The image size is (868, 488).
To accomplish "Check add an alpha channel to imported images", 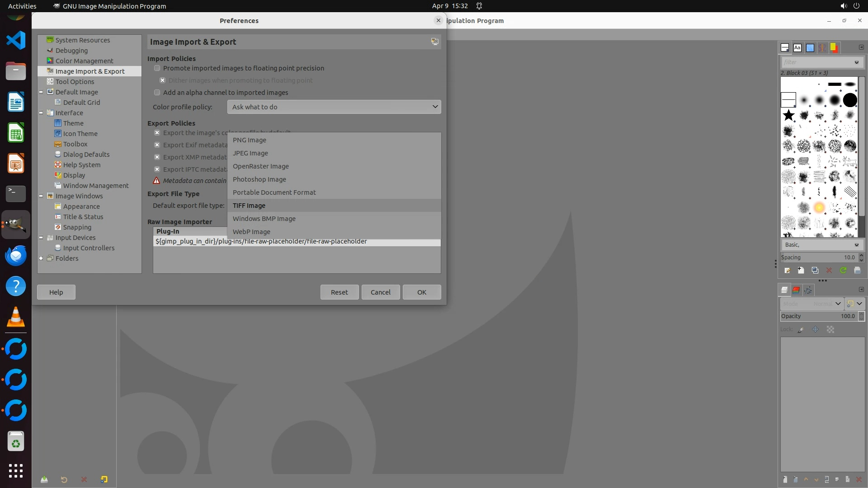I will pos(157,93).
